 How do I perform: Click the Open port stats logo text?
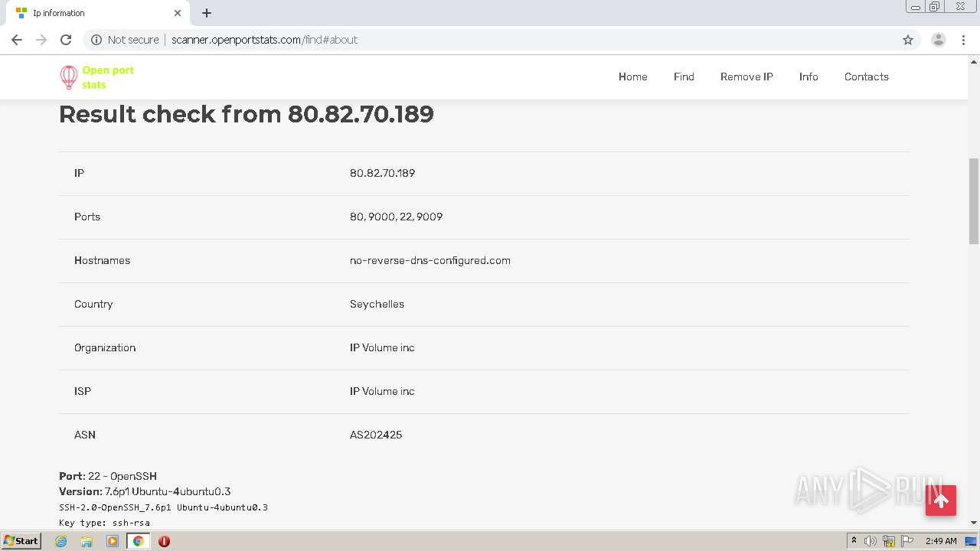pos(108,77)
